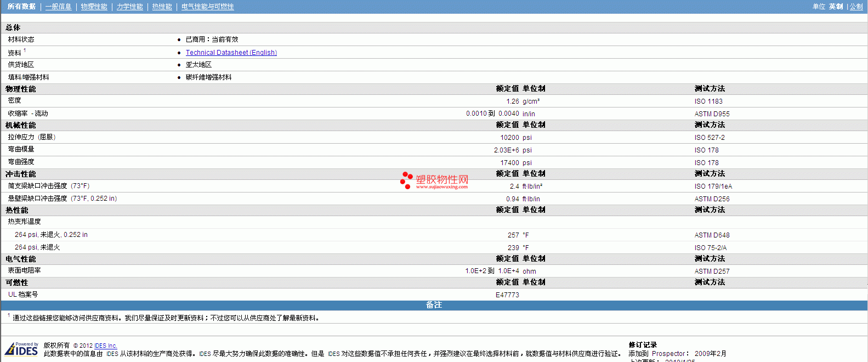Click the 总体 section header
The image size is (868, 362).
(x=13, y=27)
